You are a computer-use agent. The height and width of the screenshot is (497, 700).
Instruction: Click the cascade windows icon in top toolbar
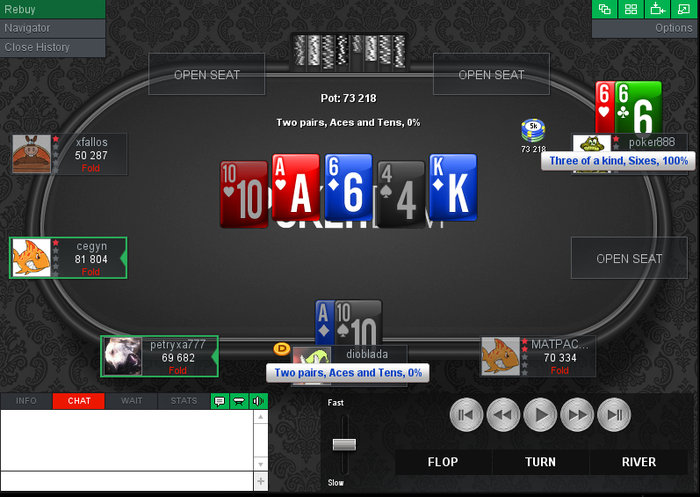tap(604, 9)
